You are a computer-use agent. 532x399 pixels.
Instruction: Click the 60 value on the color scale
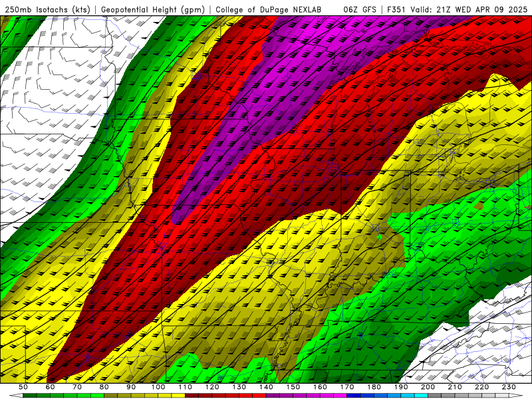click(51, 387)
